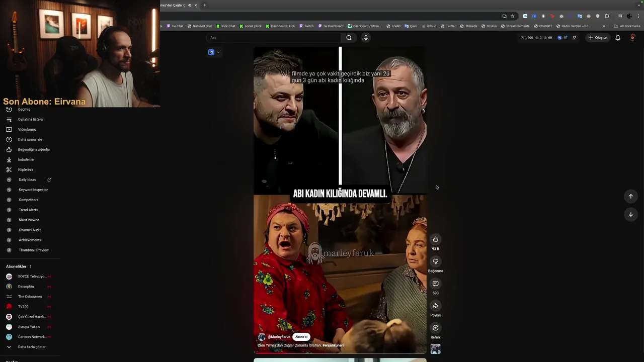Show more bookmarks overflow chevron
The image size is (644, 362).
click(604, 26)
